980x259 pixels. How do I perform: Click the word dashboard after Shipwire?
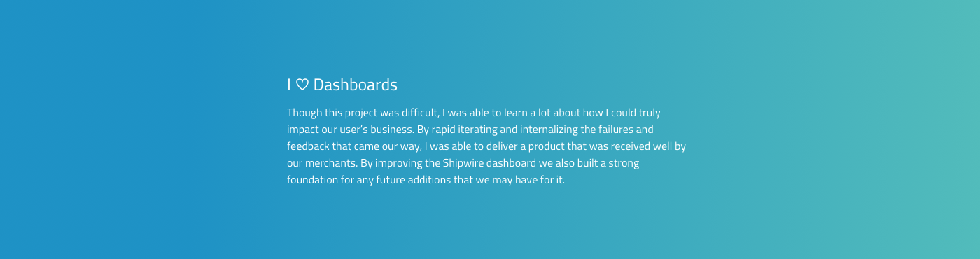click(511, 163)
